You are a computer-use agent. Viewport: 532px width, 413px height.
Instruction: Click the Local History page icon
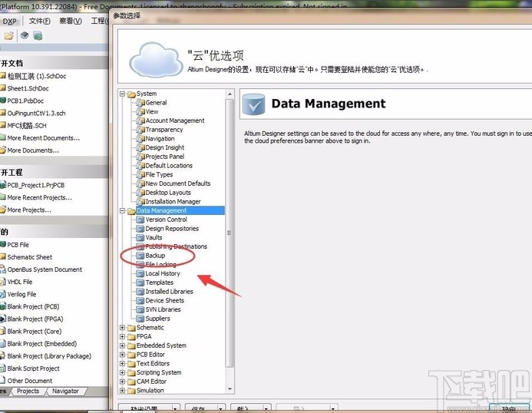click(140, 274)
